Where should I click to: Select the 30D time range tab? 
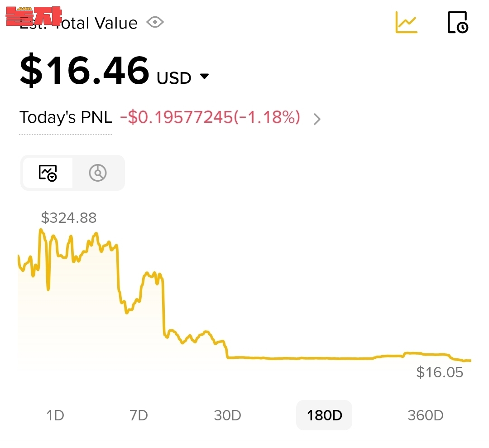227,415
